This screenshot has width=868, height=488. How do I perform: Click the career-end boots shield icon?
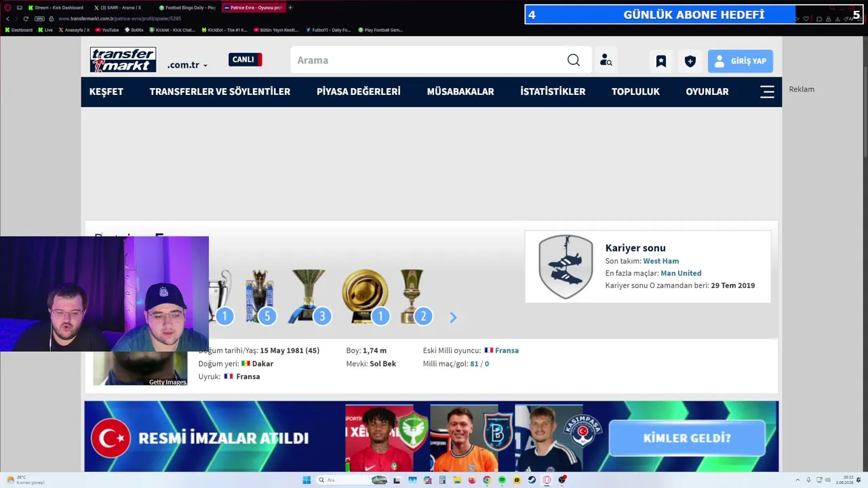(x=566, y=266)
